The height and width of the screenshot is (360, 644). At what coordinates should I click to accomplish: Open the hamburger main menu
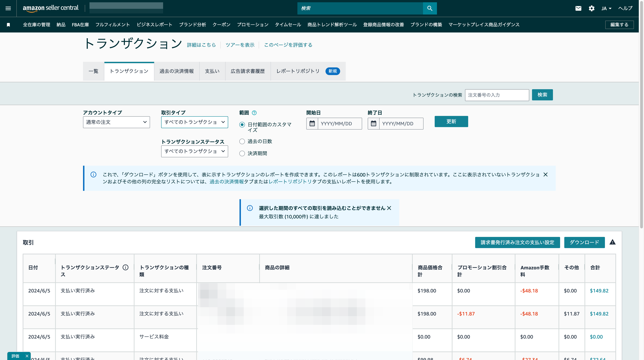coord(8,8)
